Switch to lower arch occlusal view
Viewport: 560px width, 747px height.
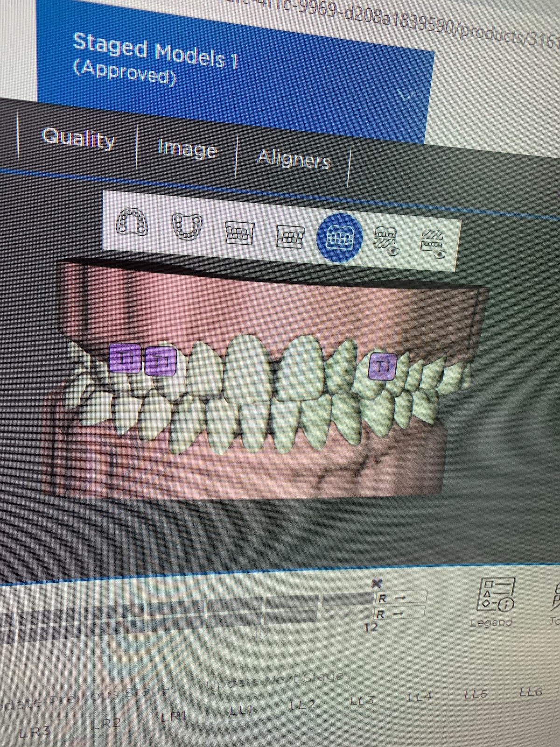point(187,226)
